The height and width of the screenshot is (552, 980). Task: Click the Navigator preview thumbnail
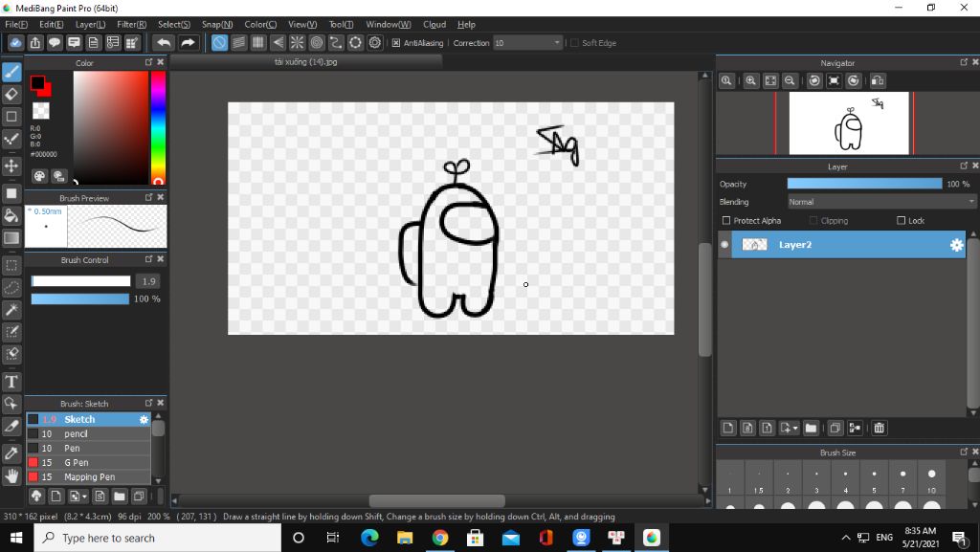(849, 123)
